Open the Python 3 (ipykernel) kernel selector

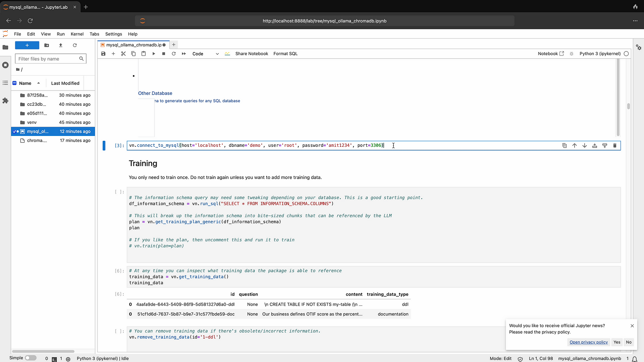tap(600, 53)
